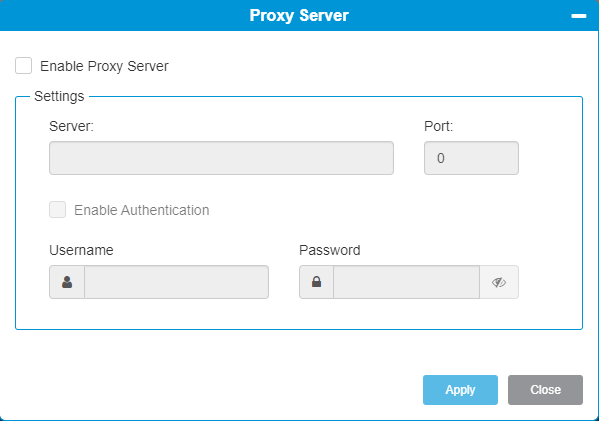Select the Password entry field
599x421 pixels.
point(406,282)
